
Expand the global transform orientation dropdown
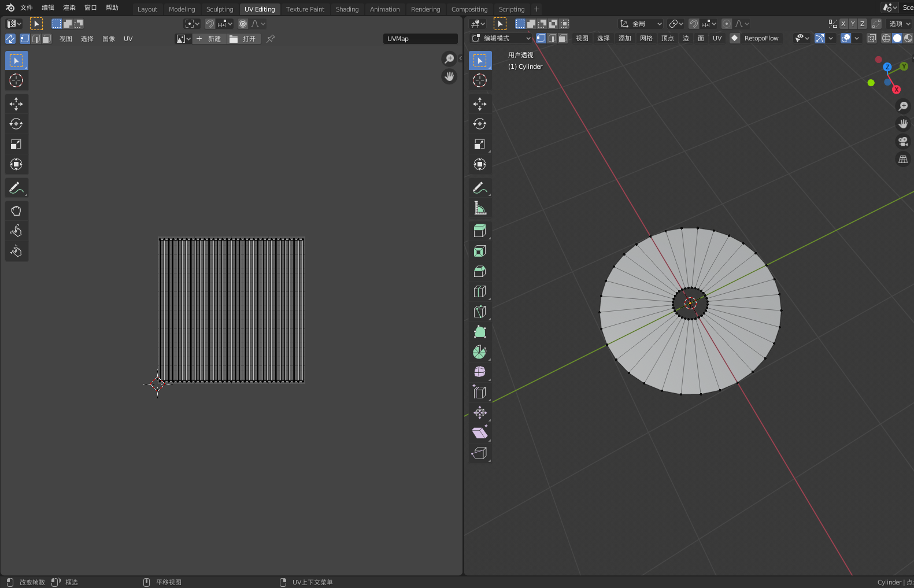click(x=641, y=24)
